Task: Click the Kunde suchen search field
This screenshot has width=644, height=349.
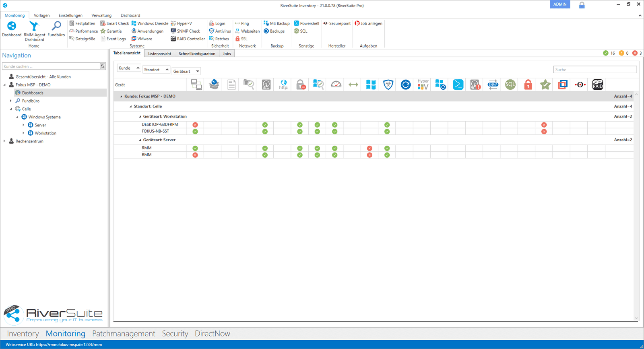Action: click(51, 66)
